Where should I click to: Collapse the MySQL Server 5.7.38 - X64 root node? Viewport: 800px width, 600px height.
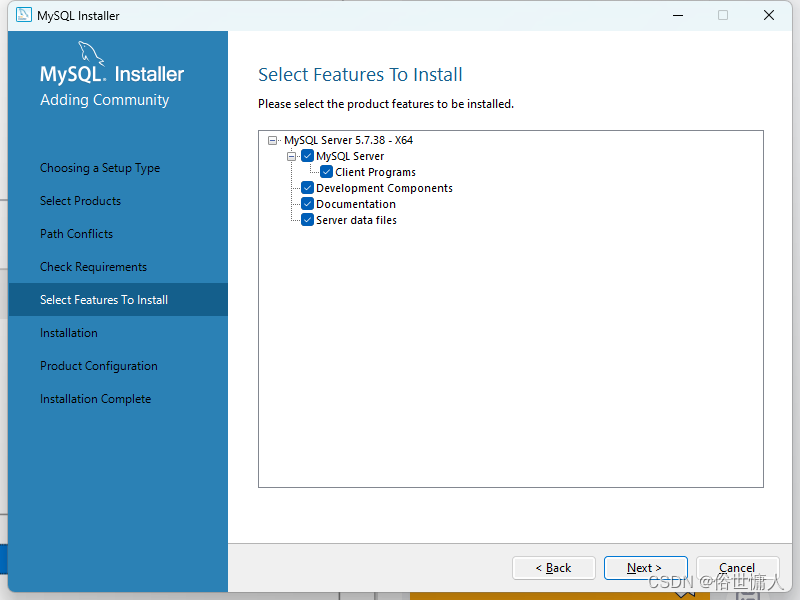click(272, 140)
